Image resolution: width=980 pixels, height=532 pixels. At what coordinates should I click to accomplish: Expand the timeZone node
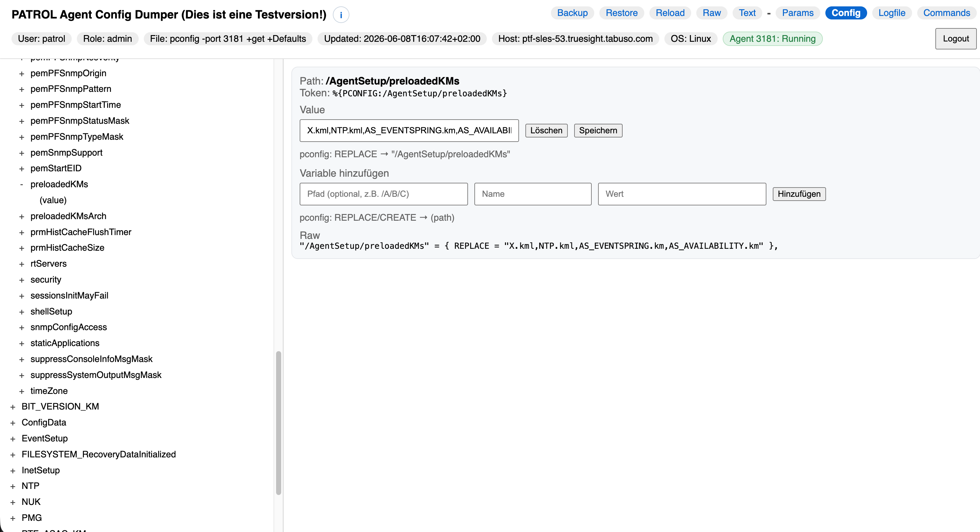coord(22,392)
